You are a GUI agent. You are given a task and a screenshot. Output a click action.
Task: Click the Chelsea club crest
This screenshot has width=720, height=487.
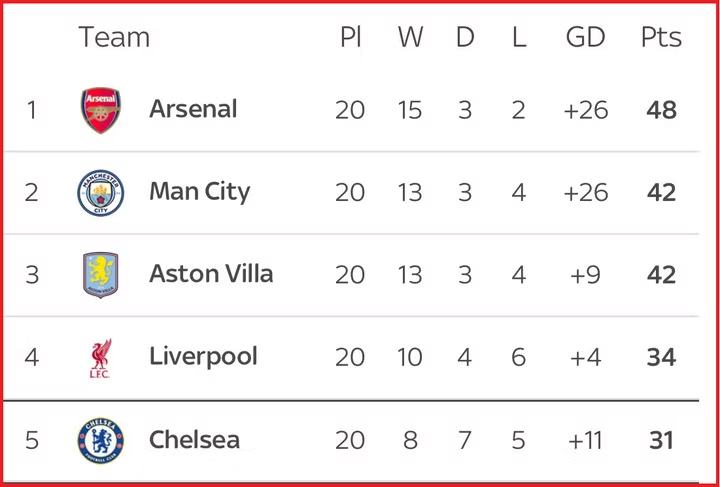(x=101, y=440)
